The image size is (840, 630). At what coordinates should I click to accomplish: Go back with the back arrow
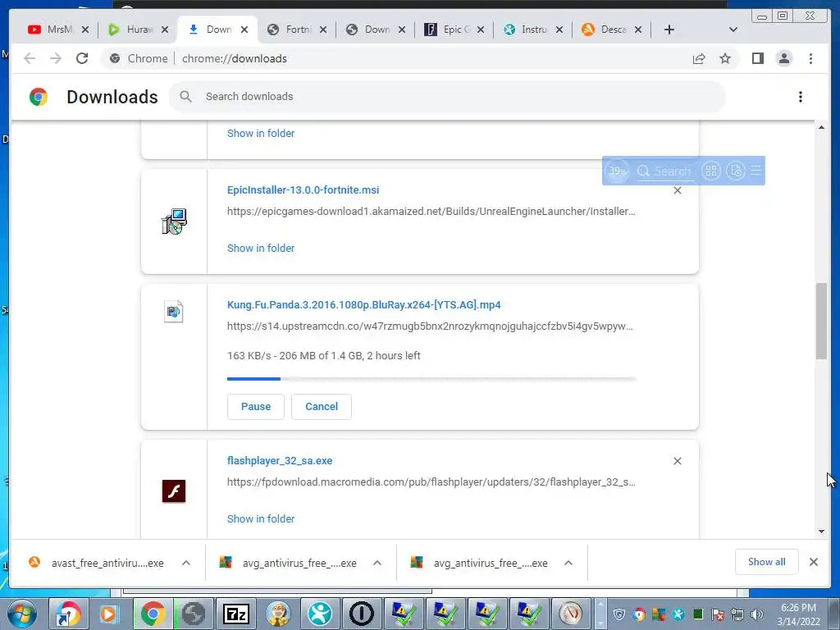click(x=30, y=58)
